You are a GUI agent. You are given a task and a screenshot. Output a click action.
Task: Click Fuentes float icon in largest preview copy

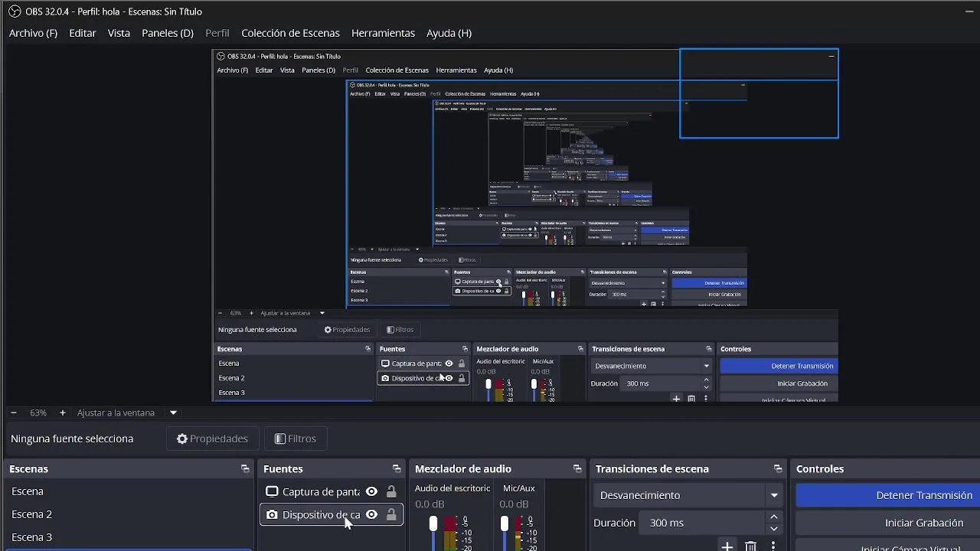(x=465, y=349)
